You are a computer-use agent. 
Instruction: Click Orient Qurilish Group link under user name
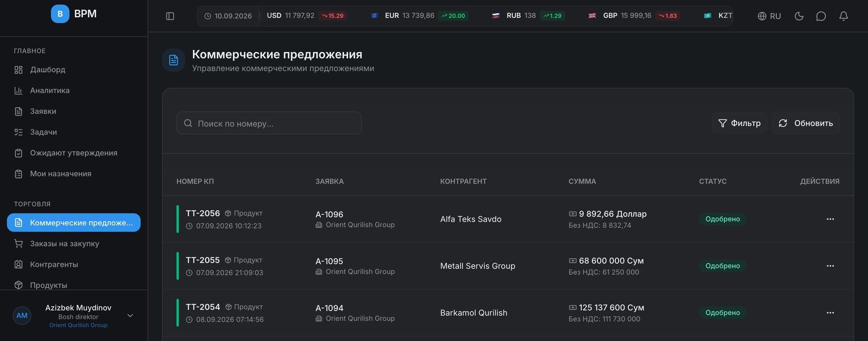(x=78, y=325)
